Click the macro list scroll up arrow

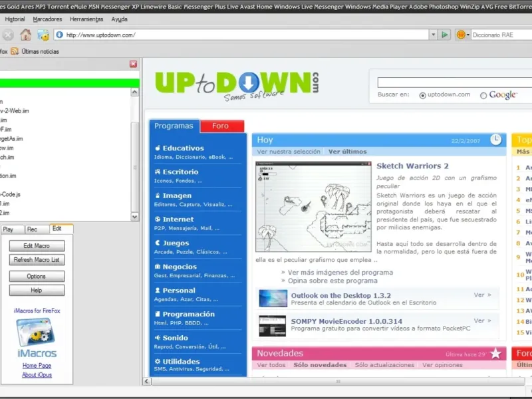pos(135,92)
